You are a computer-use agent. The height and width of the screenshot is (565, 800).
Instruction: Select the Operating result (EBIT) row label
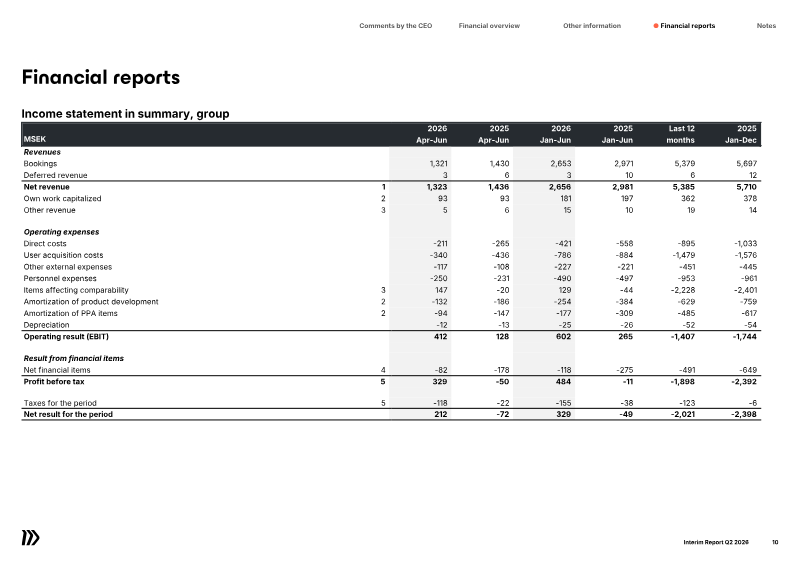(x=66, y=336)
